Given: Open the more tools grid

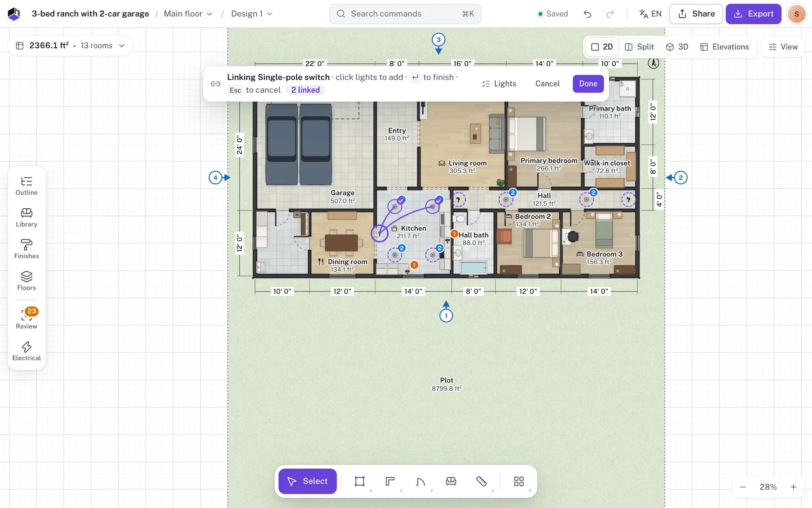Looking at the screenshot, I should (x=519, y=481).
